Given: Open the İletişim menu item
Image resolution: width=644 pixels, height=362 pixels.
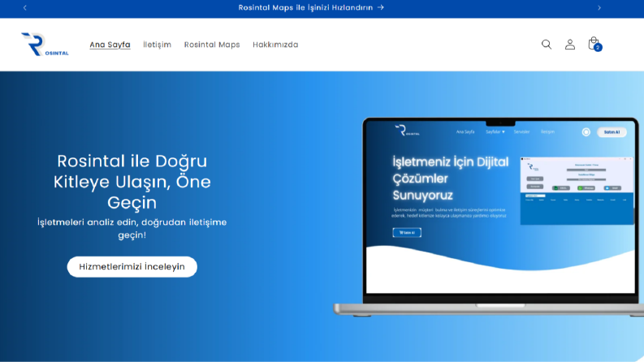Looking at the screenshot, I should click(158, 45).
